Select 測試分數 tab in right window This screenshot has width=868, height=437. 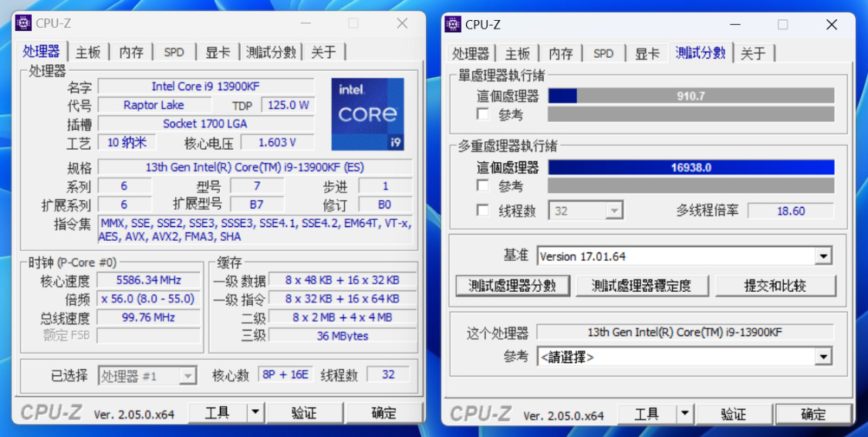coord(701,53)
